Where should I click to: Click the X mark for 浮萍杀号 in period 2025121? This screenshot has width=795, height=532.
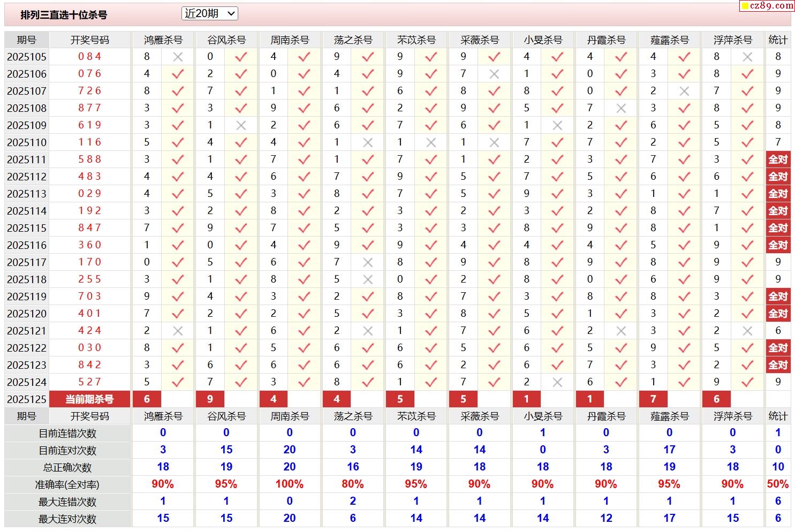tap(747, 331)
